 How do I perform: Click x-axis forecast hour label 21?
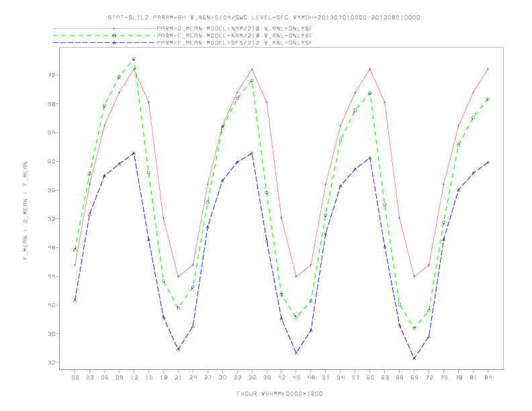coord(178,377)
